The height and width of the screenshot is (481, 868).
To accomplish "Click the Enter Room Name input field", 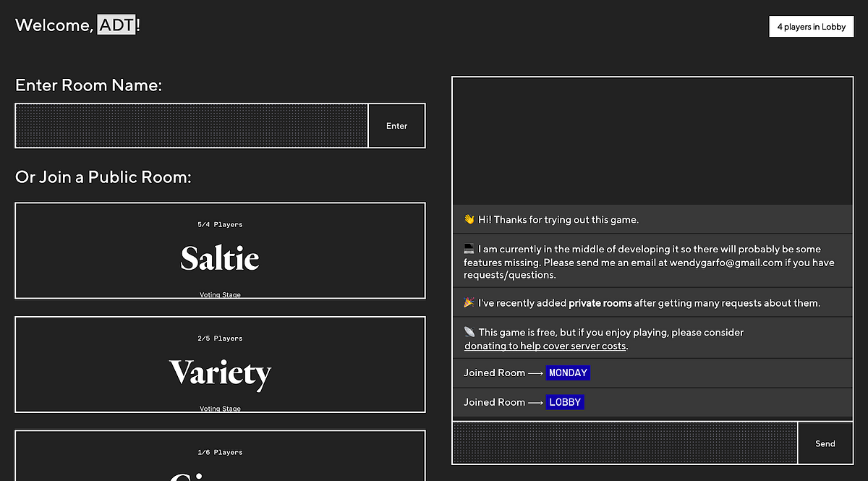I will click(191, 125).
